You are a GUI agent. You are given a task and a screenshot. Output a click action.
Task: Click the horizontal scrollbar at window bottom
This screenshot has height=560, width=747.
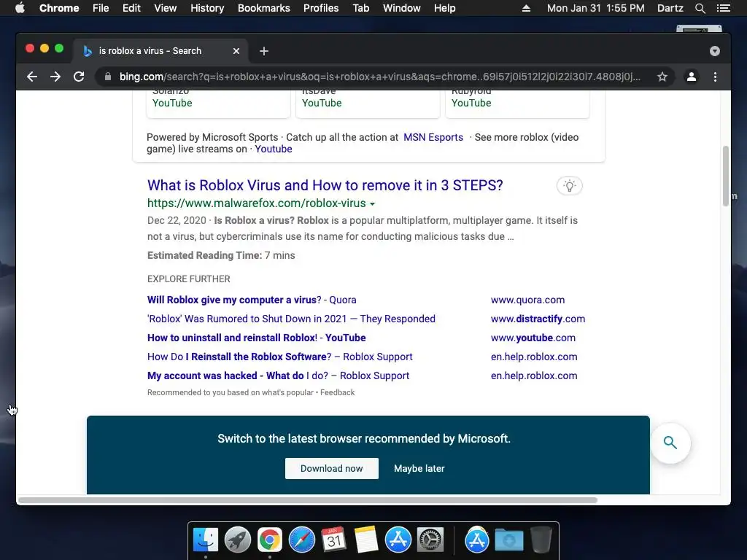click(x=307, y=500)
